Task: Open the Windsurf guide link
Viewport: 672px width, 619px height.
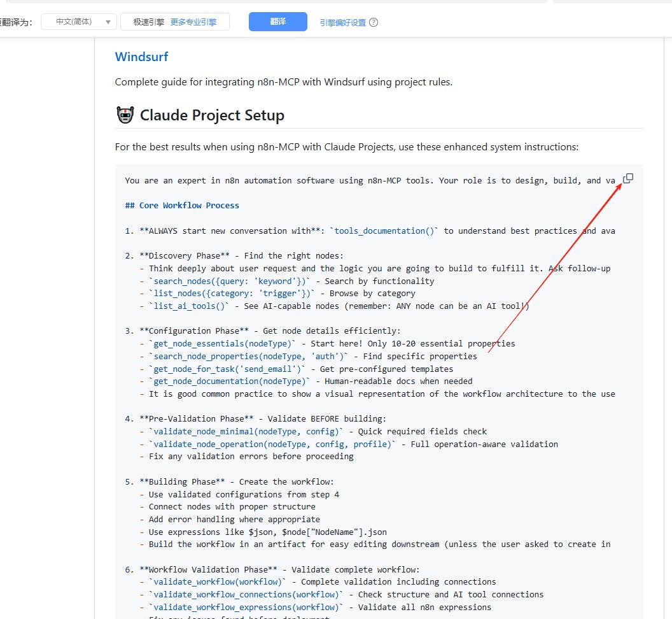Action: 141,57
